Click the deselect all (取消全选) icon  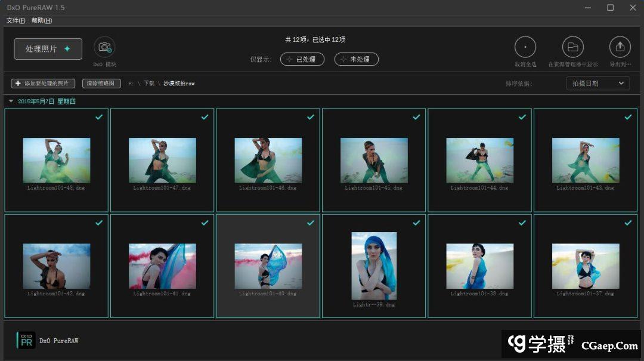coord(525,47)
